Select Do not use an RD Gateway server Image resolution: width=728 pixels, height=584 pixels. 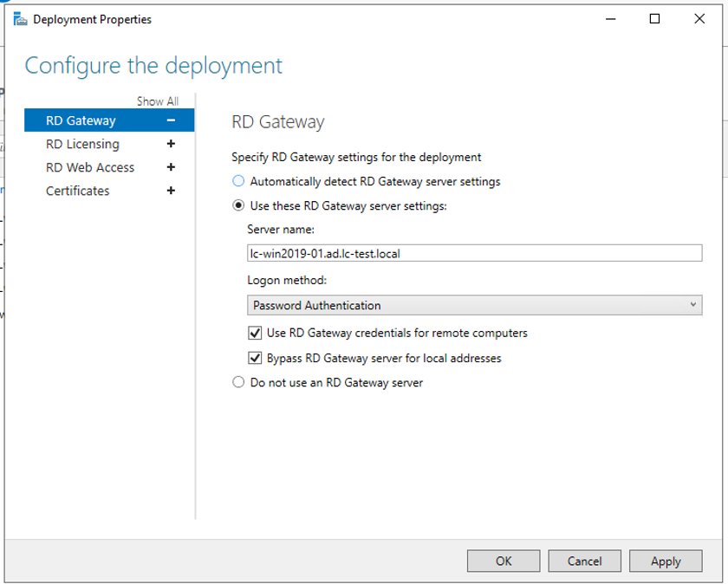(238, 382)
